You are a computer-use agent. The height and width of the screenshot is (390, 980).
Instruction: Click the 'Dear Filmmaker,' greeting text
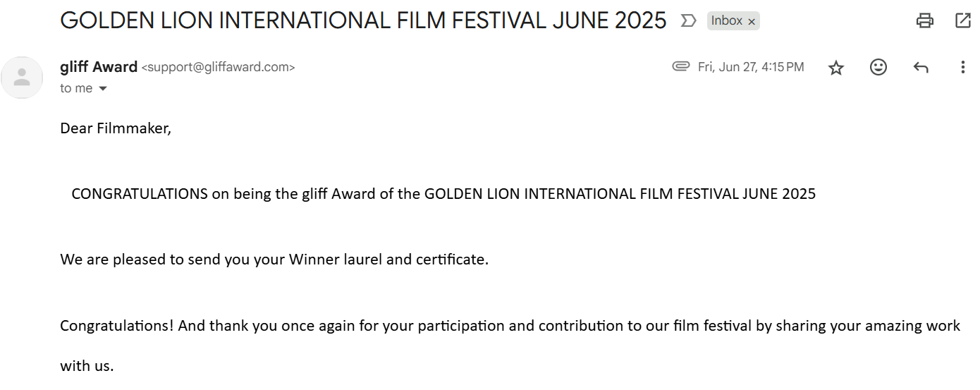pos(116,128)
